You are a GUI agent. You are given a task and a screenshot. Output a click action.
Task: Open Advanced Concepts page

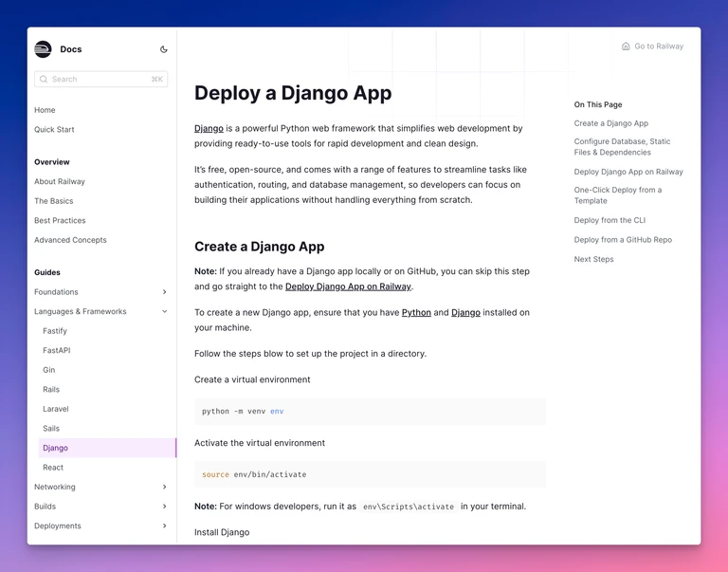(70, 240)
